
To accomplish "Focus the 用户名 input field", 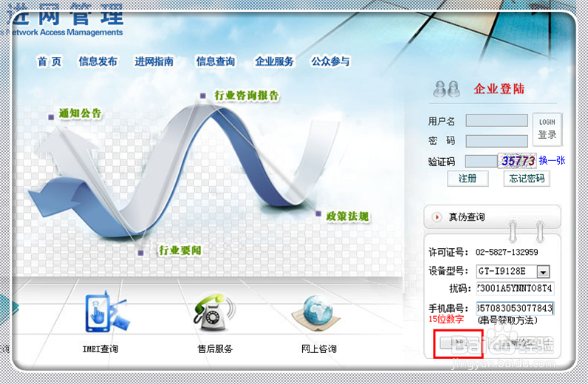I will click(496, 121).
